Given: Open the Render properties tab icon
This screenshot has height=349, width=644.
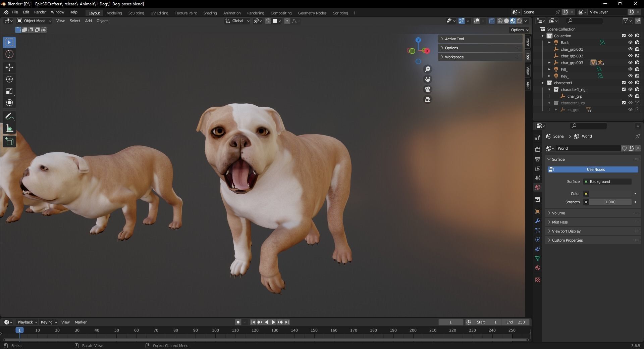Looking at the screenshot, I should pos(538,149).
